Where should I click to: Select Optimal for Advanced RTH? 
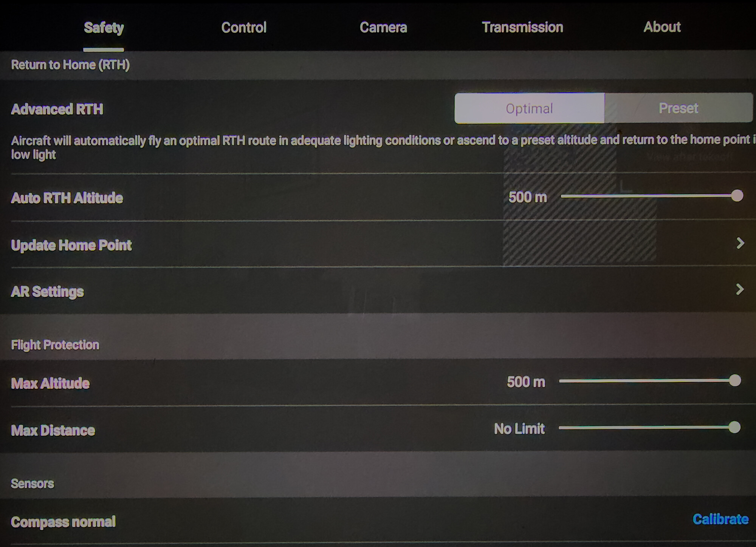pyautogui.click(x=529, y=108)
